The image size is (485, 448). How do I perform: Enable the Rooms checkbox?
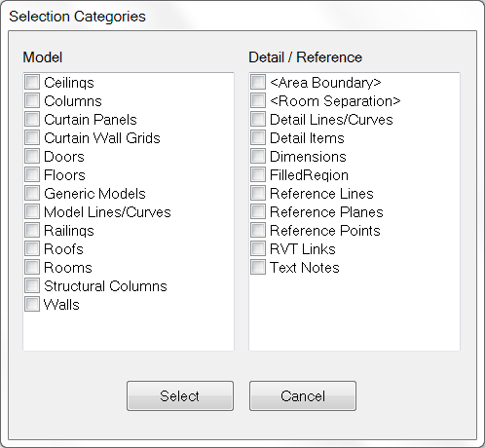click(x=32, y=267)
